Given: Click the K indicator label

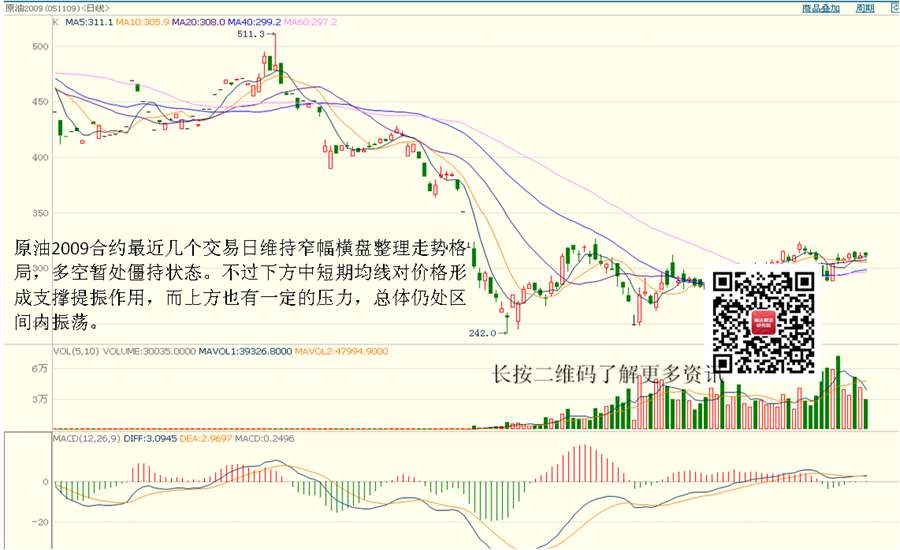Looking at the screenshot, I should (x=55, y=21).
